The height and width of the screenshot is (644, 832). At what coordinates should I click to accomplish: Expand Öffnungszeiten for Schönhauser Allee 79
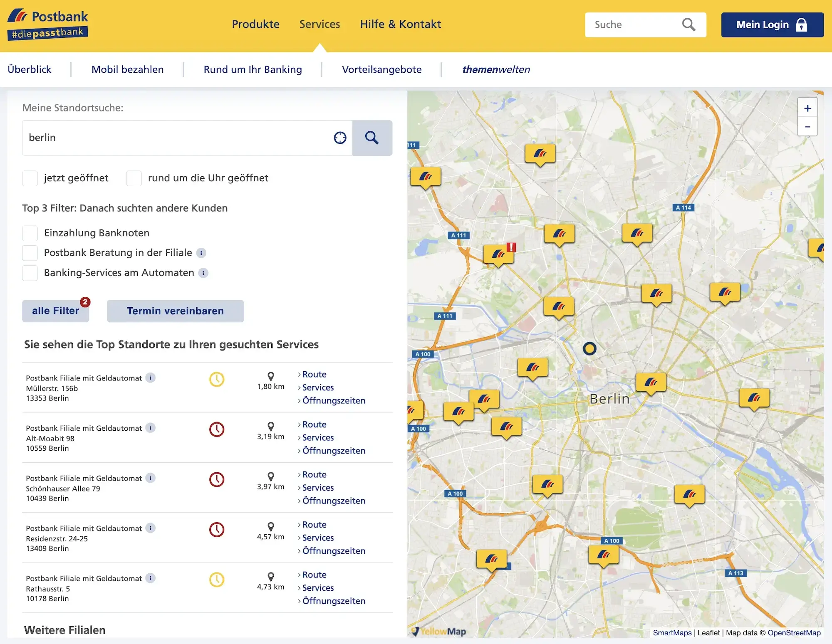334,501
